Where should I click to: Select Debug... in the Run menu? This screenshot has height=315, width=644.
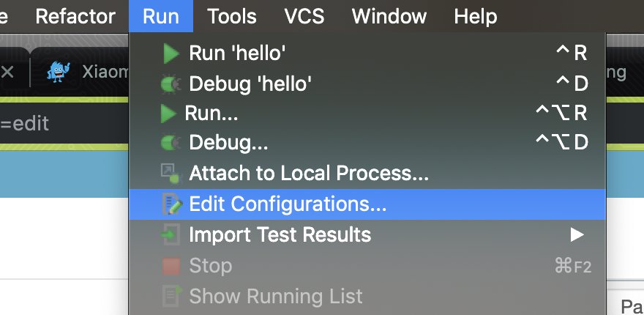click(228, 143)
